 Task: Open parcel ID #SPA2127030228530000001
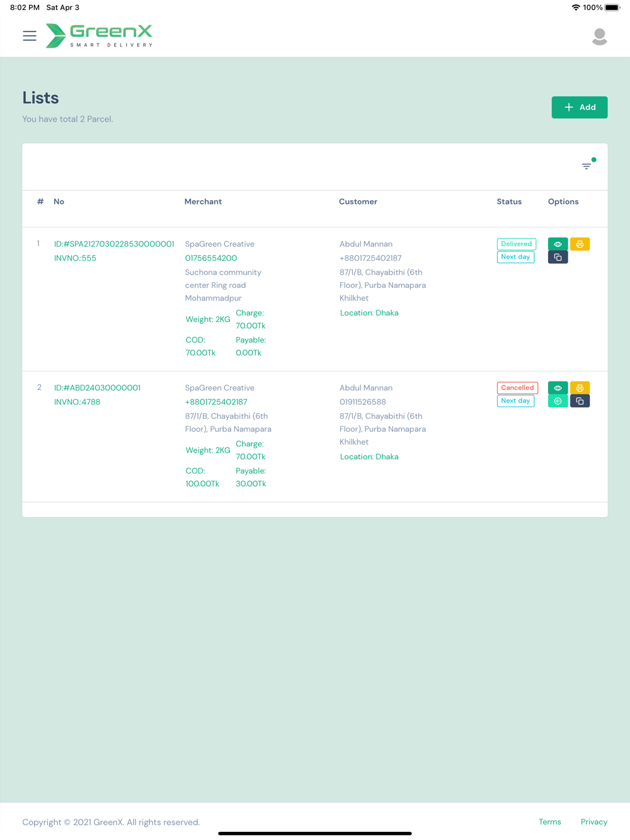tap(114, 244)
